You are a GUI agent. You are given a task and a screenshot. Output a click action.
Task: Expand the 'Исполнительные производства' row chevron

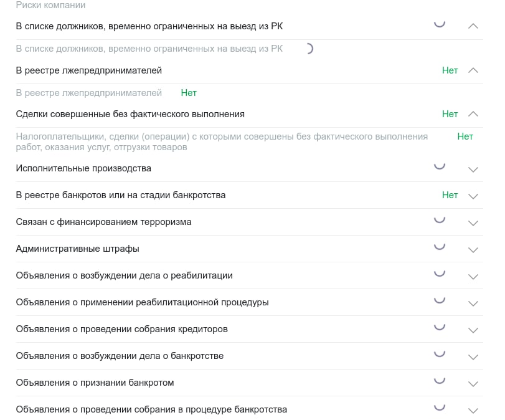pos(473,169)
